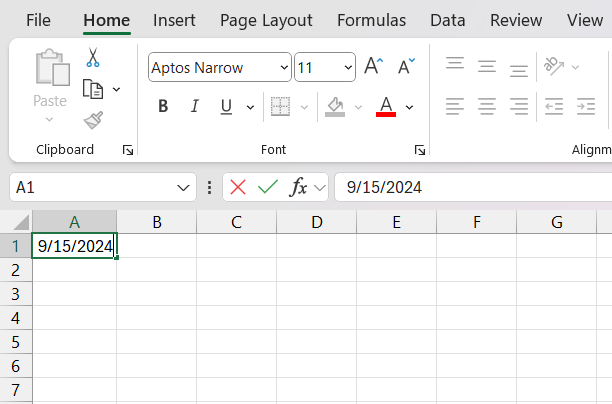Toggle Bold formatting
Image resolution: width=612 pixels, height=404 pixels.
pos(163,106)
